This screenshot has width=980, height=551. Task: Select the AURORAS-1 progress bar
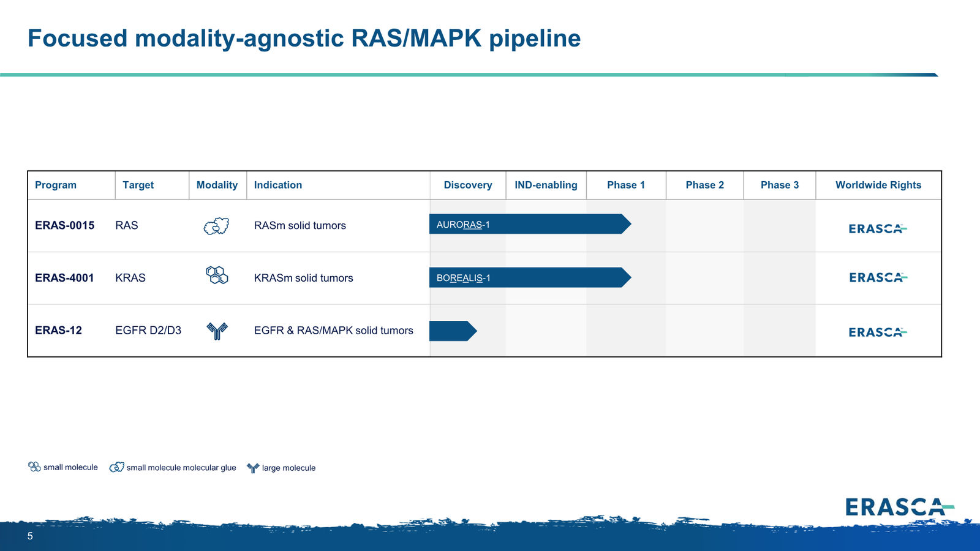click(x=530, y=224)
